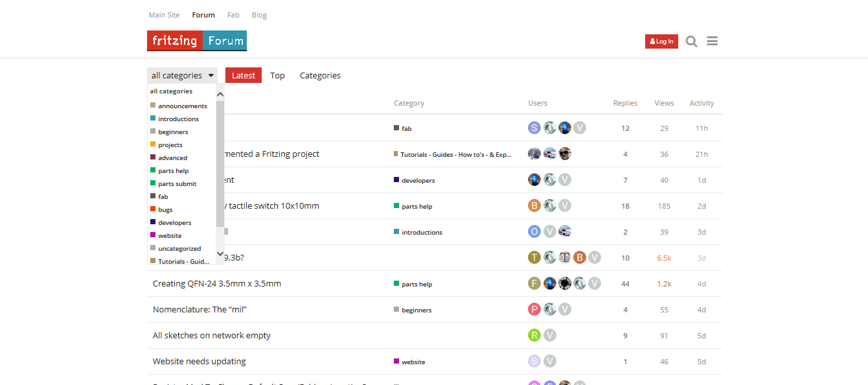This screenshot has width=868, height=385.
Task: Open Forum in top navigation
Action: 203,15
